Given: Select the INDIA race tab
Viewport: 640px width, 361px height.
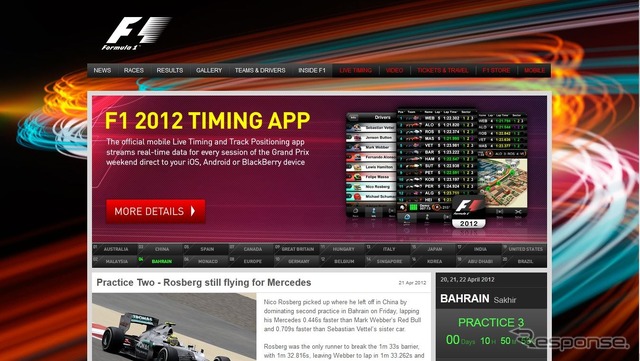Looking at the screenshot, I should (x=480, y=249).
